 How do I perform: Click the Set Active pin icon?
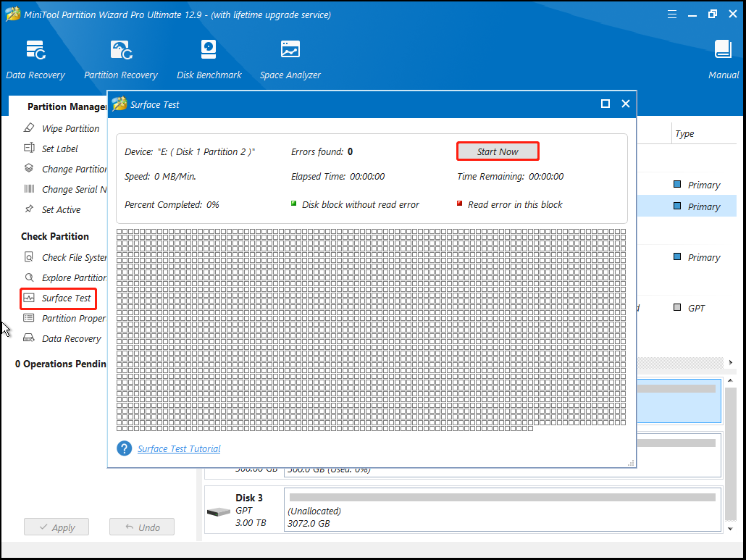29,209
